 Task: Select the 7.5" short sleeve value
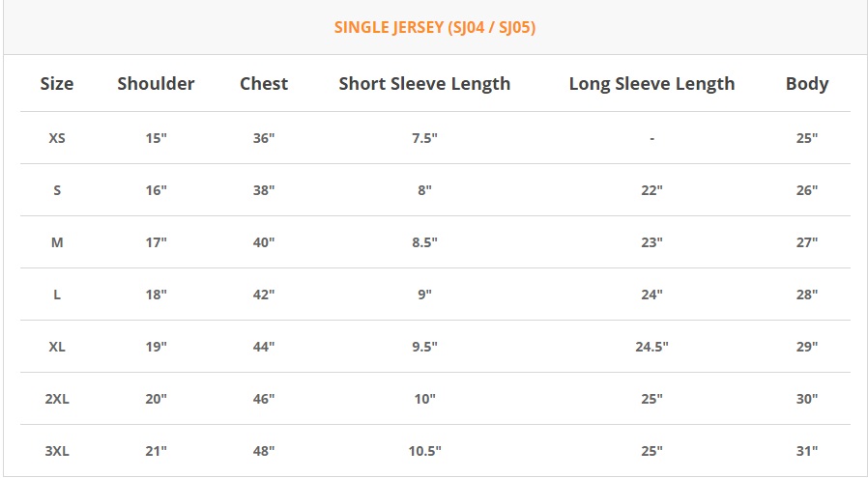[x=424, y=138]
